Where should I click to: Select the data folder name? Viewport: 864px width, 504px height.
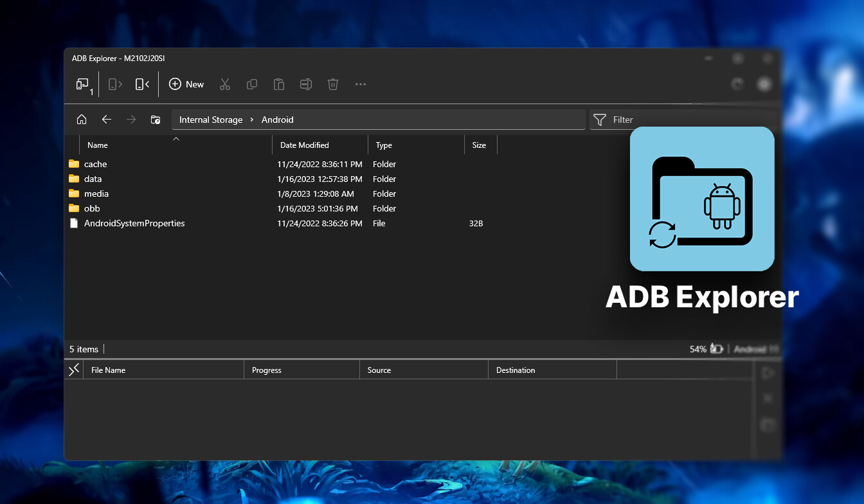[x=93, y=179]
